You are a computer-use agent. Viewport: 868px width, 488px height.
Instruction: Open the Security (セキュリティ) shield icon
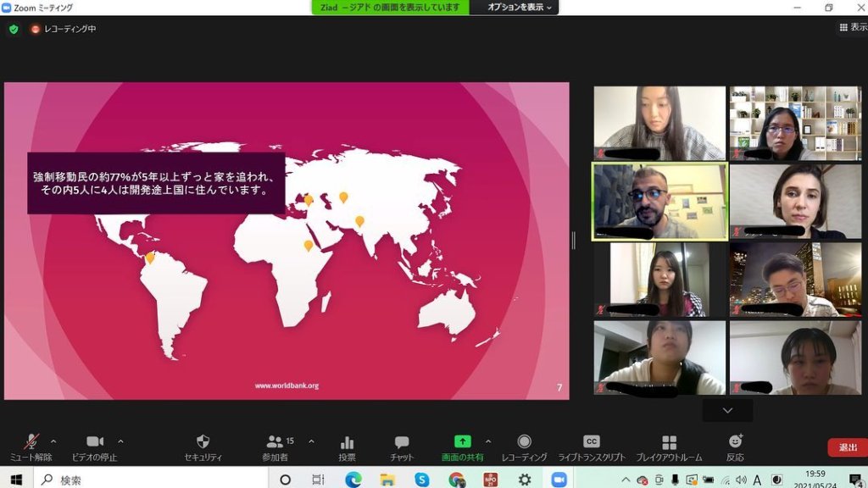(203, 442)
